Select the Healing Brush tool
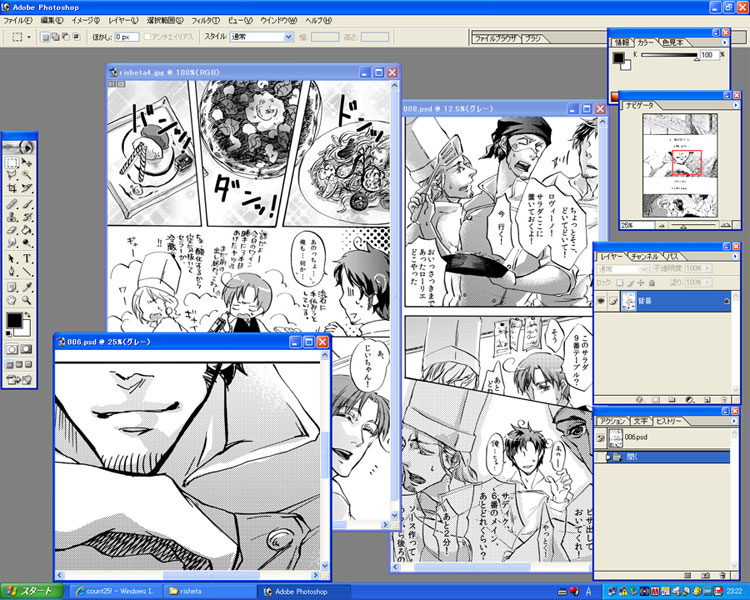750x600 pixels. pos(12,204)
